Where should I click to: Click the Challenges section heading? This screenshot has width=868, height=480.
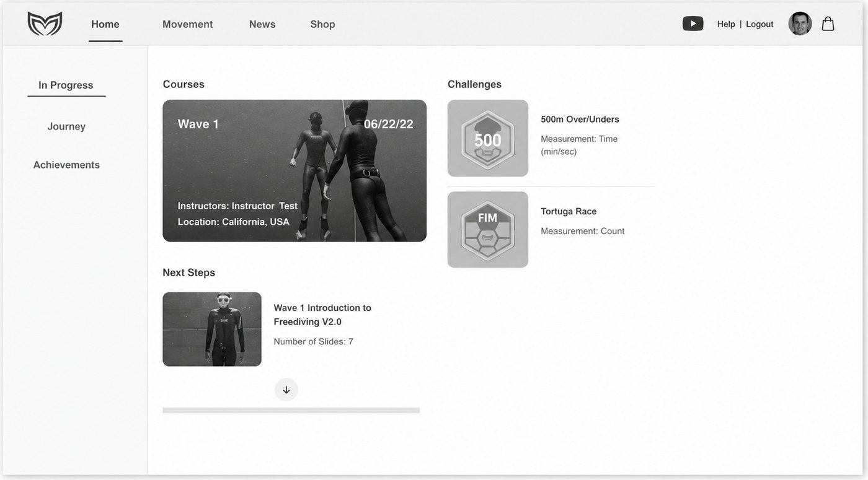tap(474, 84)
